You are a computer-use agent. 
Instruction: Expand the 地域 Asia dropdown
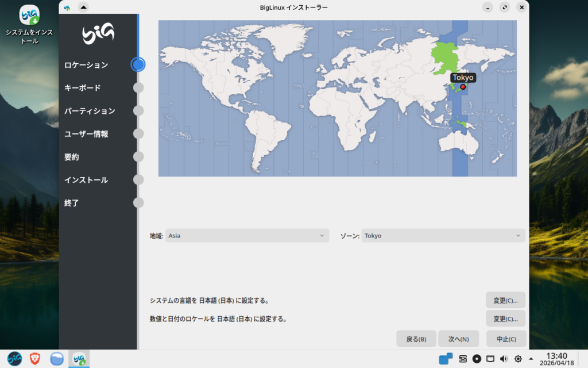coord(247,236)
